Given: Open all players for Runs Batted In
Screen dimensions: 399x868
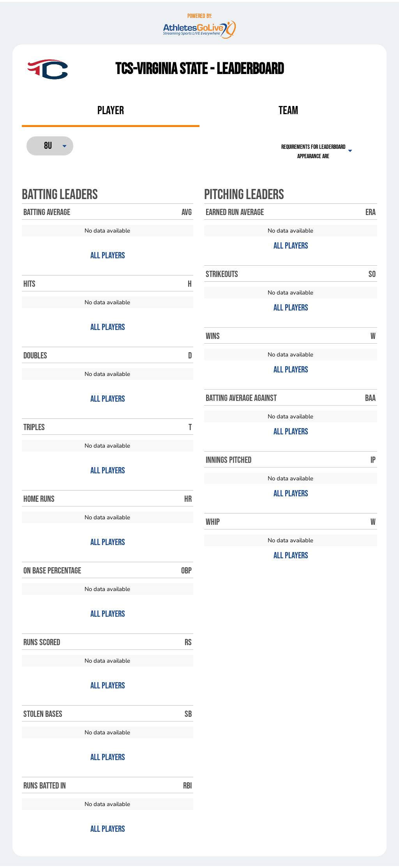Looking at the screenshot, I should click(x=108, y=829).
